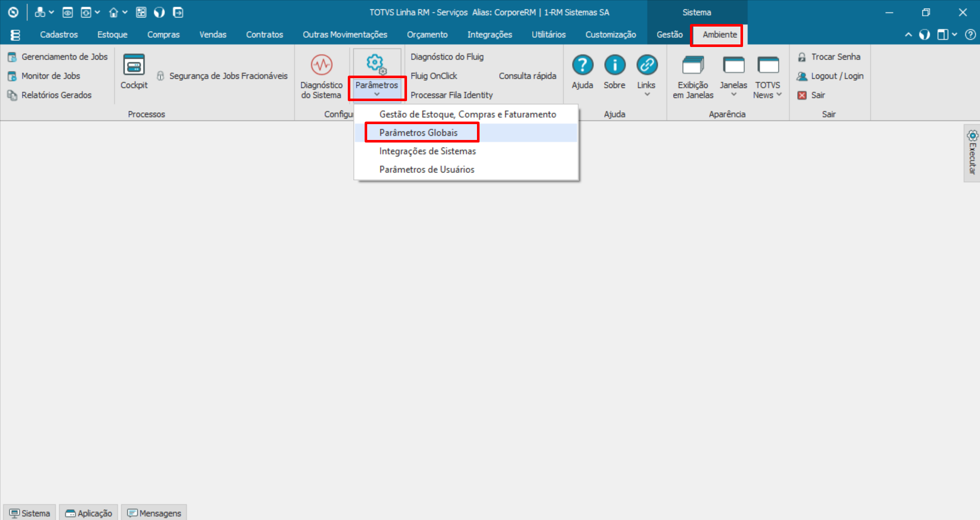The image size is (980, 520).
Task: Click the red Sair exit icon
Action: tap(802, 96)
